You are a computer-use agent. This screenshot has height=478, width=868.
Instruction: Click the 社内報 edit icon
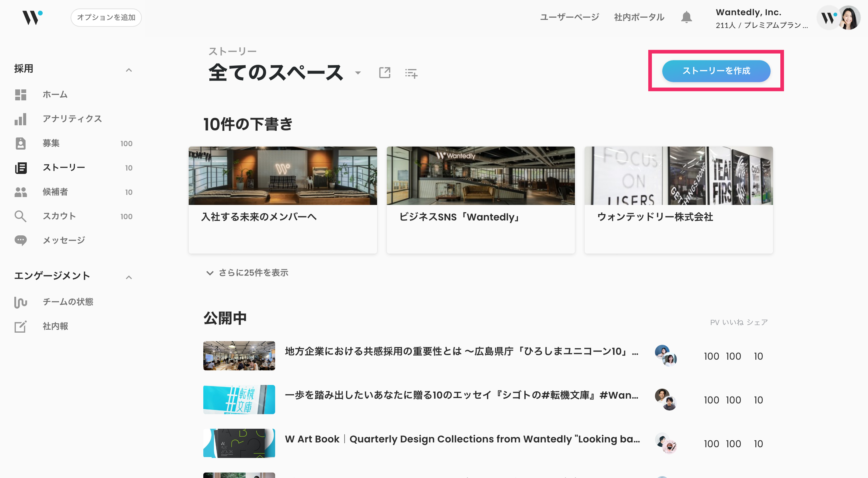21,326
